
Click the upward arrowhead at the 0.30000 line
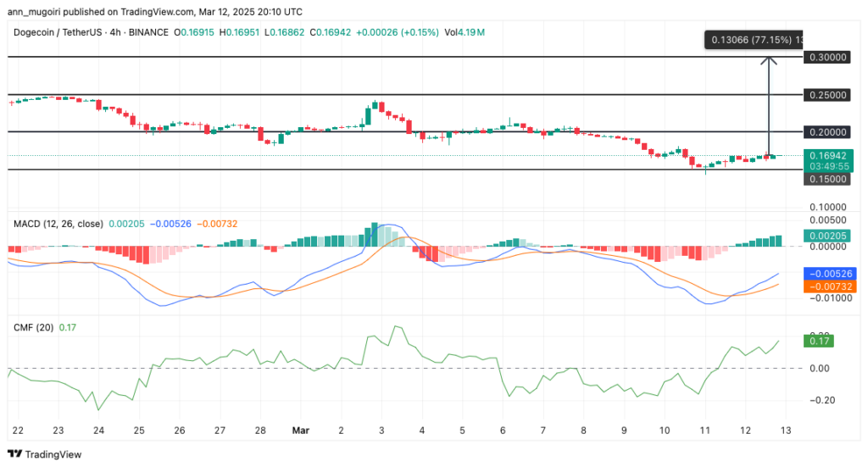pyautogui.click(x=769, y=60)
